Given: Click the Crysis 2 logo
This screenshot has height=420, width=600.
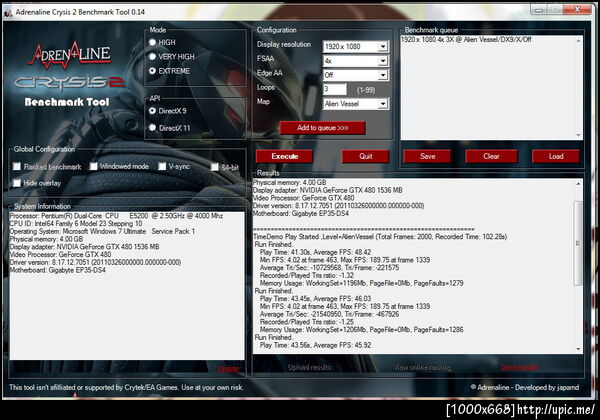Looking at the screenshot, I should pos(69,81).
